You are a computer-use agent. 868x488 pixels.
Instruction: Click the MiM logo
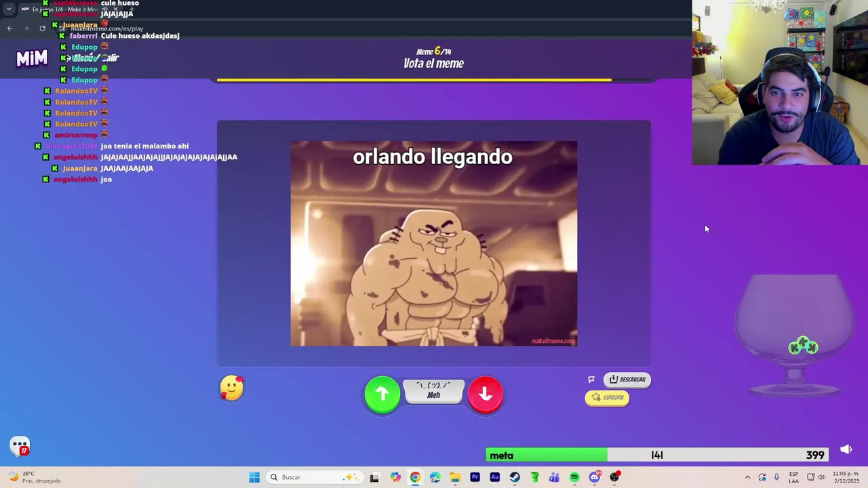coord(32,59)
